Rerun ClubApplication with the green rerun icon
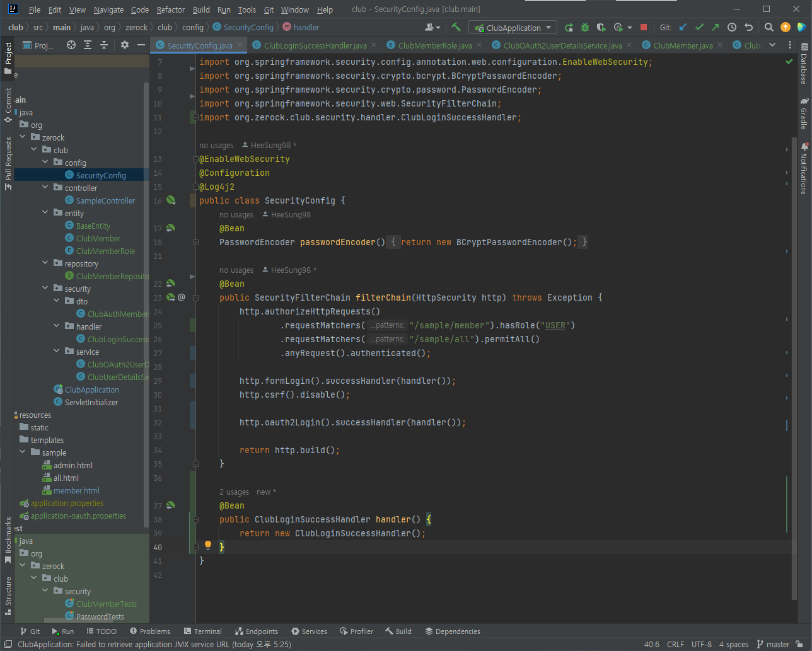Screen dimensions: 812x651 (x=569, y=27)
